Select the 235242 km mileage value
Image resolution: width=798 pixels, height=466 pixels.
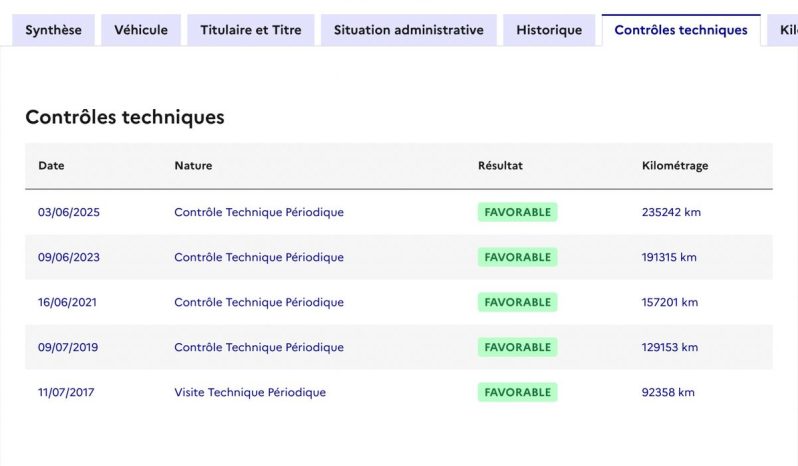click(x=671, y=212)
